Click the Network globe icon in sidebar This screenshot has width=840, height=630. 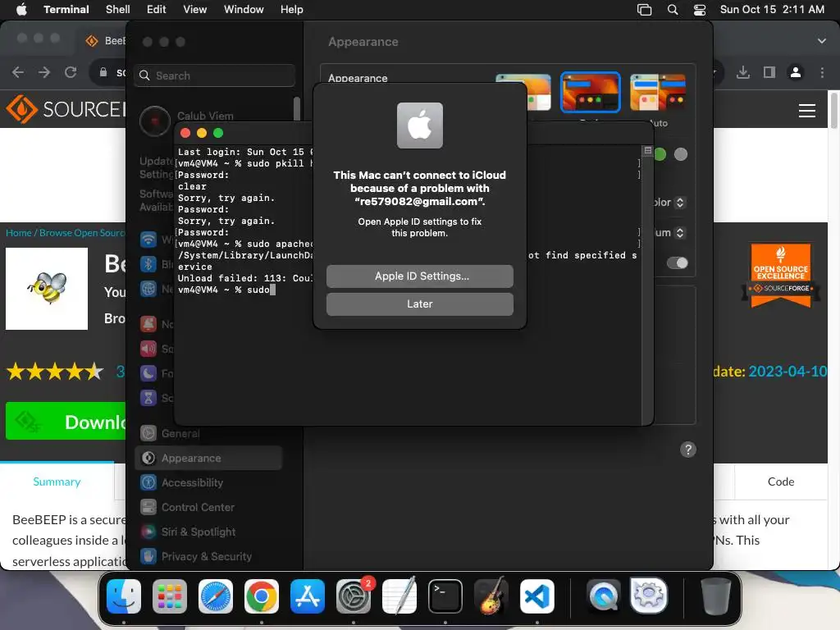[x=148, y=289]
